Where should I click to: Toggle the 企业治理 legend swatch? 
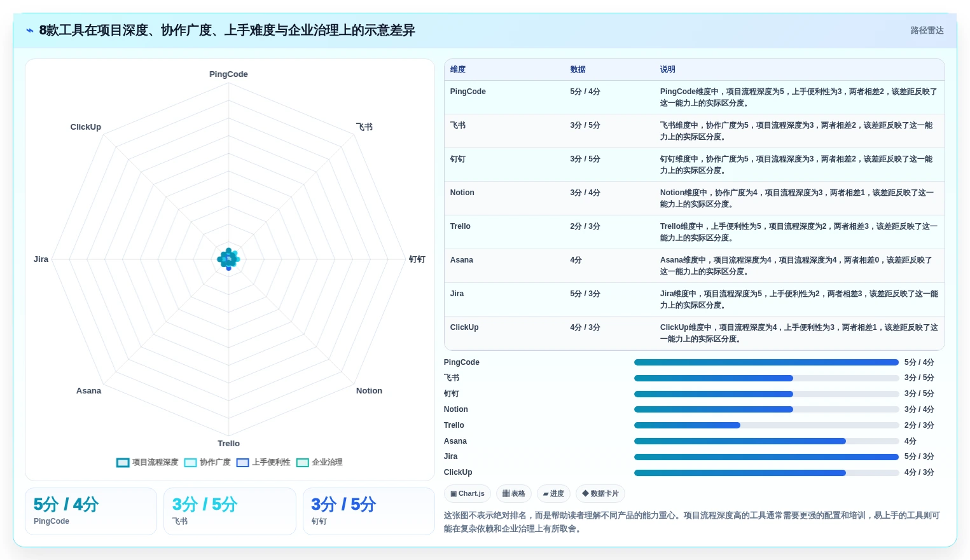(303, 463)
